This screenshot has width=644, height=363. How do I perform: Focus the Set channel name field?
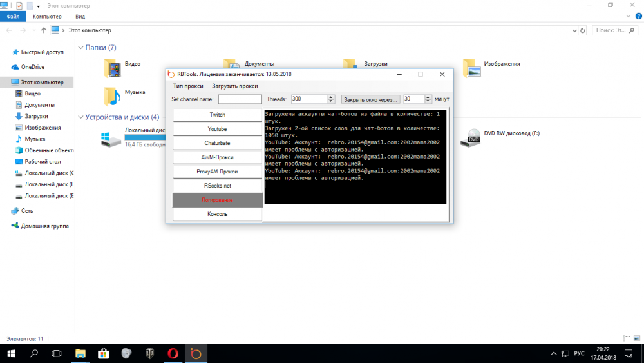(240, 99)
